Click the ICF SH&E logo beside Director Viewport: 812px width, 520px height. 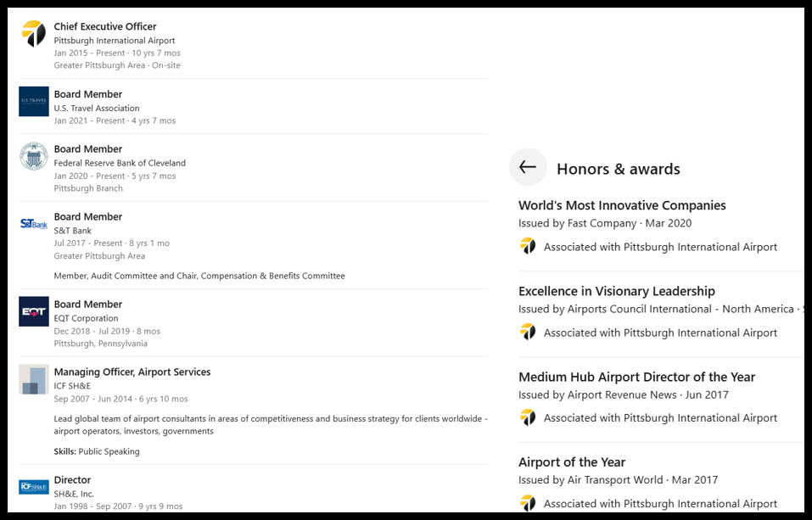point(34,487)
